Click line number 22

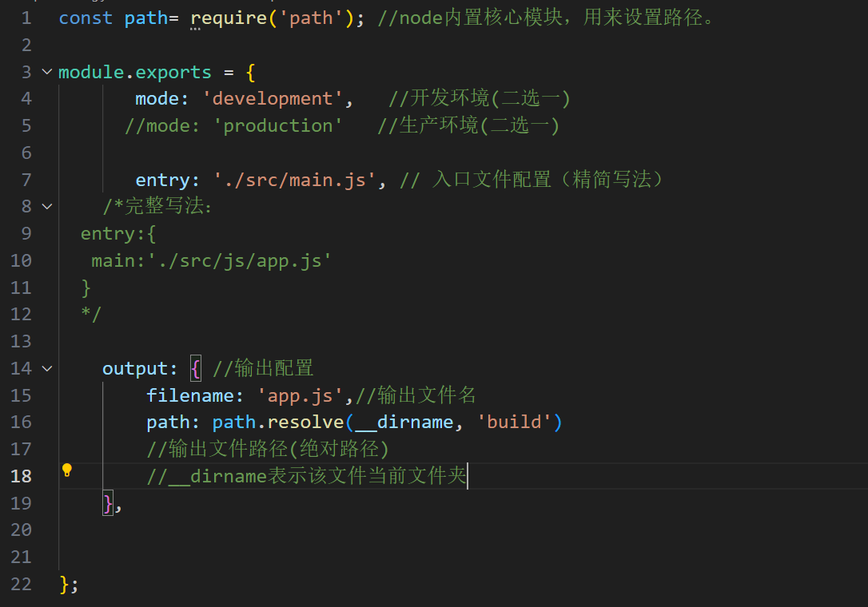[20, 584]
